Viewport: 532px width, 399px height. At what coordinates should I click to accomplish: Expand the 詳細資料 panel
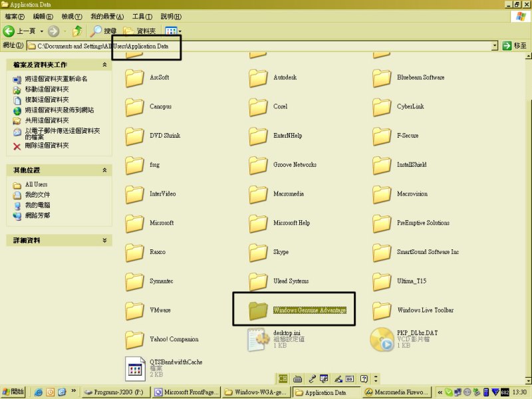point(104,240)
